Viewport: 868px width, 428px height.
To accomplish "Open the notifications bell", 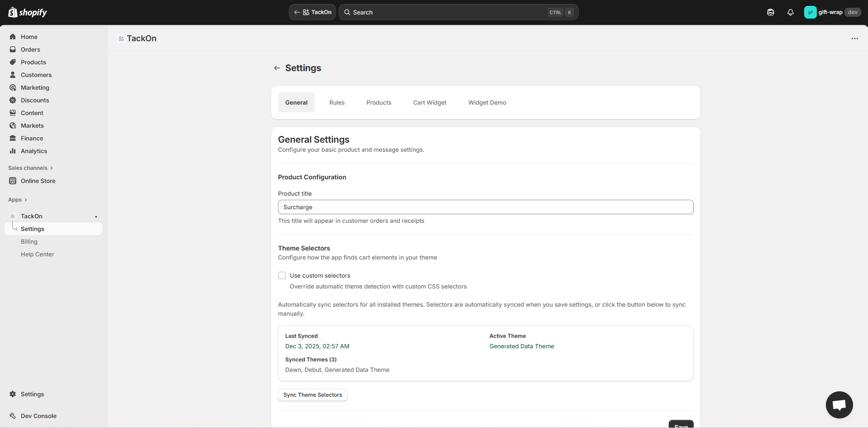I will (x=790, y=12).
